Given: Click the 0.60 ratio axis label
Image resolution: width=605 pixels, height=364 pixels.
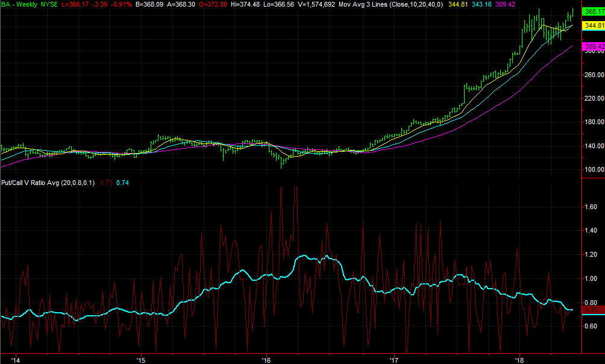Looking at the screenshot, I should coord(591,326).
